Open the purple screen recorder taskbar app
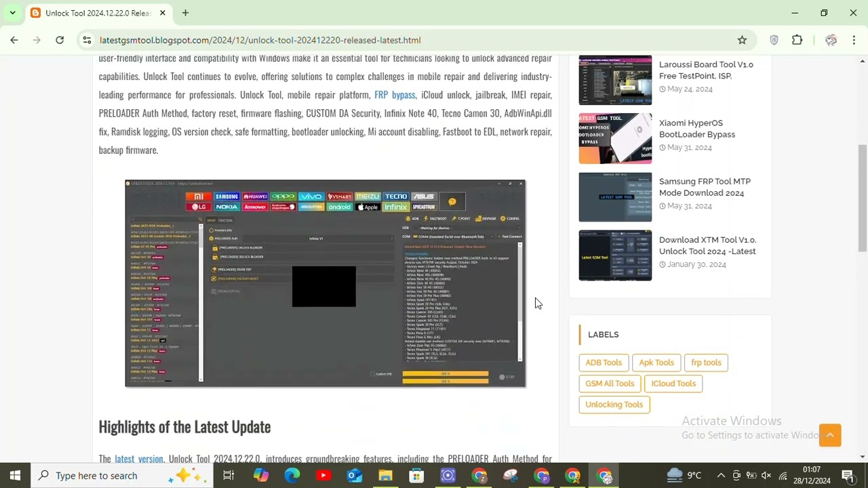868x488 pixels. (448, 475)
